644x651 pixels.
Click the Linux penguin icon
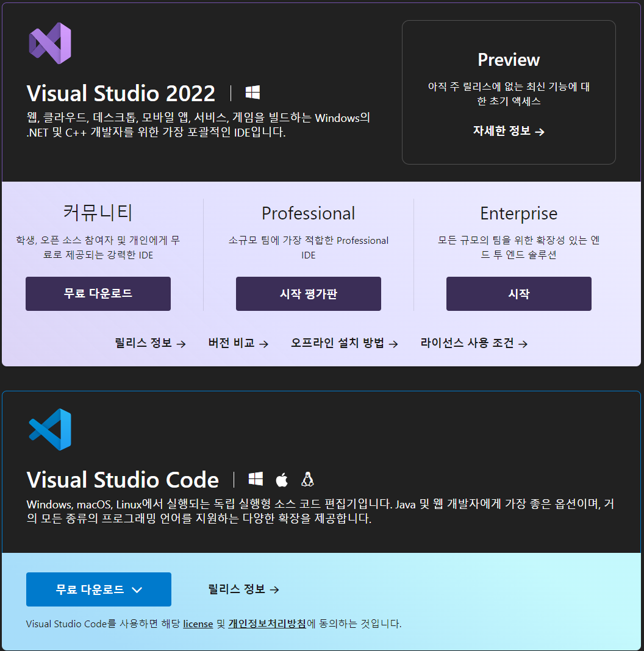click(307, 479)
